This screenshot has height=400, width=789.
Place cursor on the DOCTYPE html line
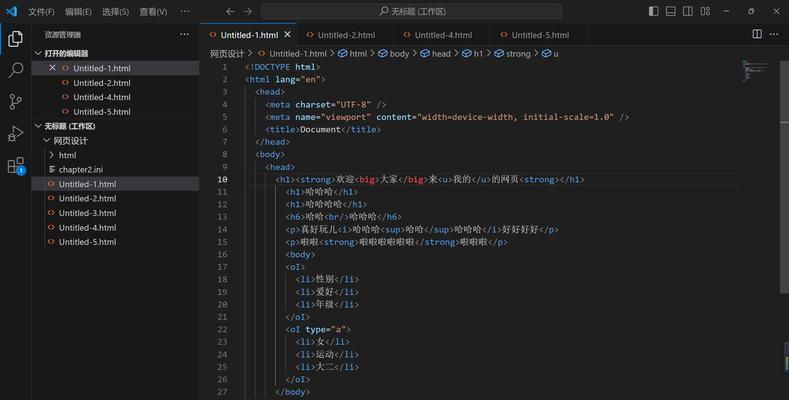pyautogui.click(x=282, y=67)
